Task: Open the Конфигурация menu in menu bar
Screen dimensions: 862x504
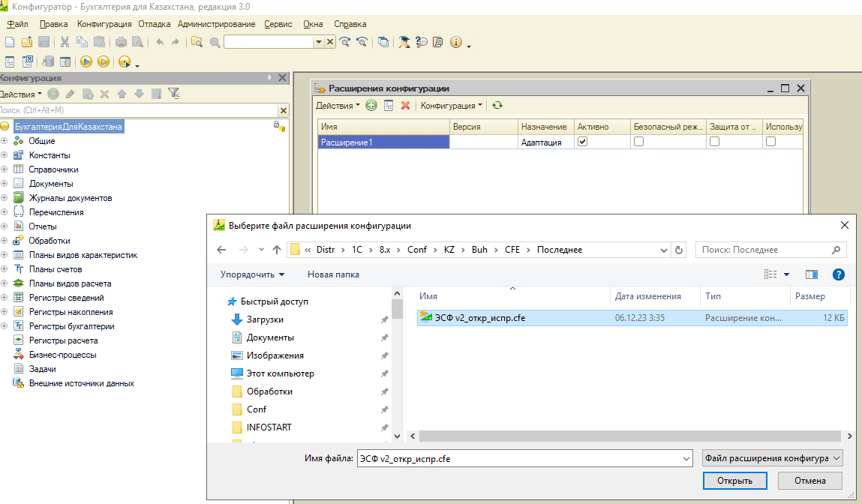Action: [x=104, y=24]
